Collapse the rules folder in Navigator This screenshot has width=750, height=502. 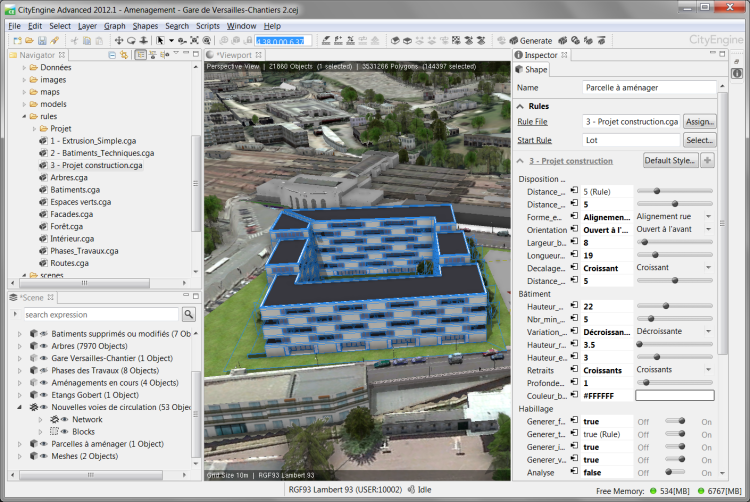click(x=24, y=117)
